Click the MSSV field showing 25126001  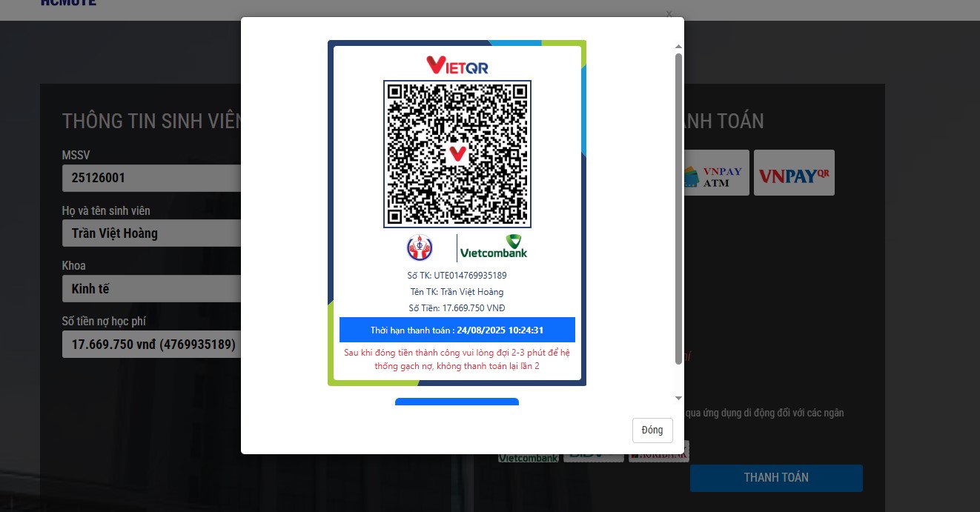152,178
